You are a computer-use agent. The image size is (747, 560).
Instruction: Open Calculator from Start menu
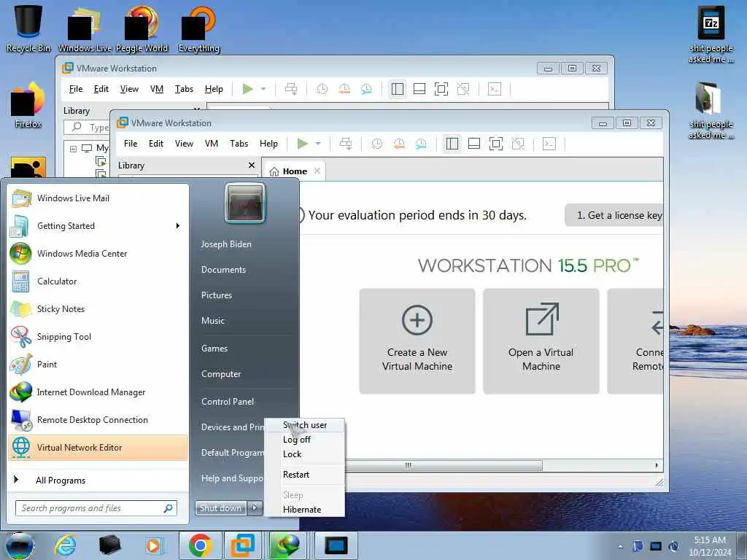point(98,281)
